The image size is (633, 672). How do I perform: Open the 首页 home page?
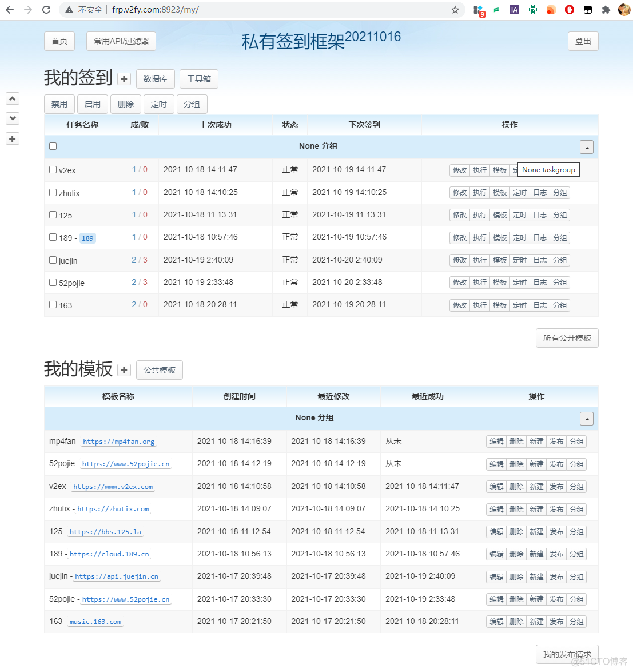click(59, 41)
